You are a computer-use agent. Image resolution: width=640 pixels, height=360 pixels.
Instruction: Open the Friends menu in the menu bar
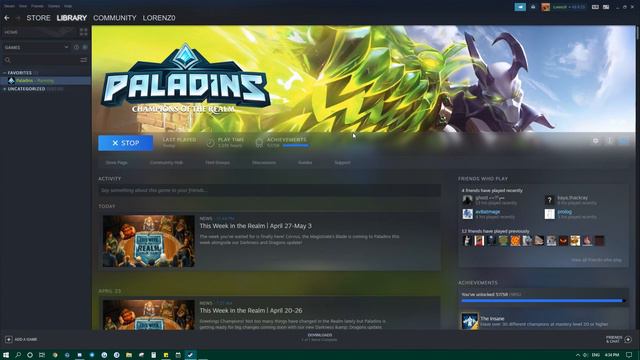38,6
